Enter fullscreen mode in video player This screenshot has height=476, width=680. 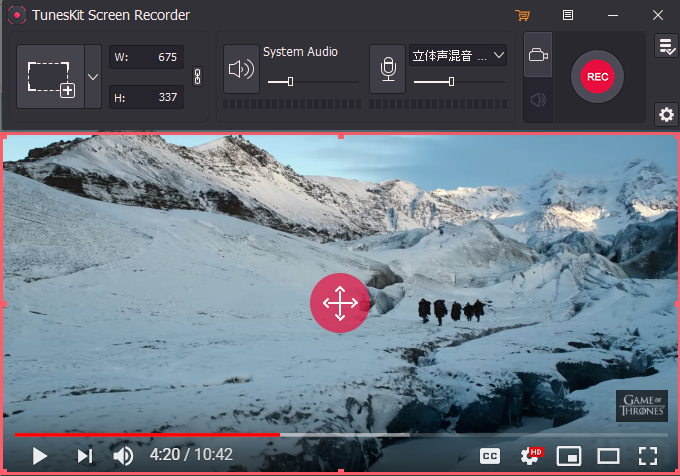(x=648, y=456)
